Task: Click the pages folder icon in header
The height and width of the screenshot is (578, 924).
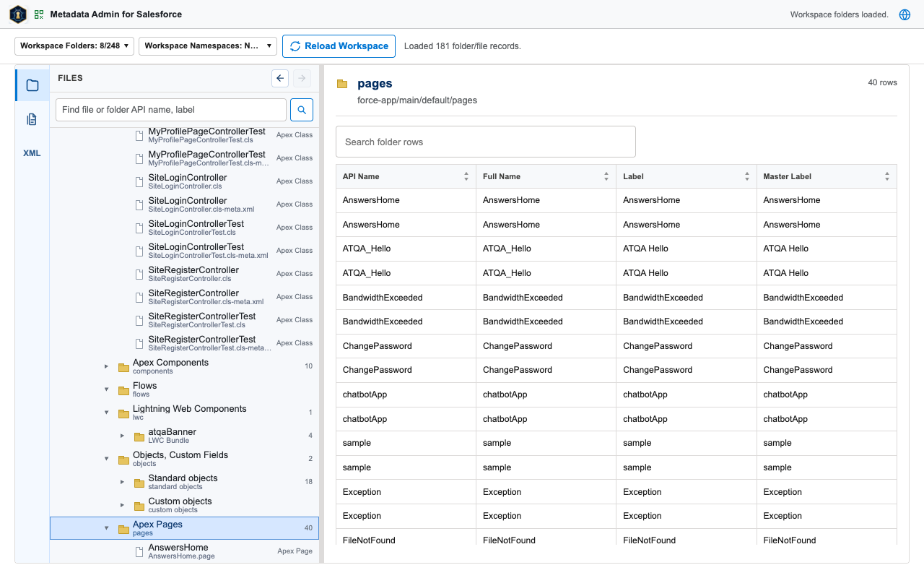Action: click(x=342, y=84)
